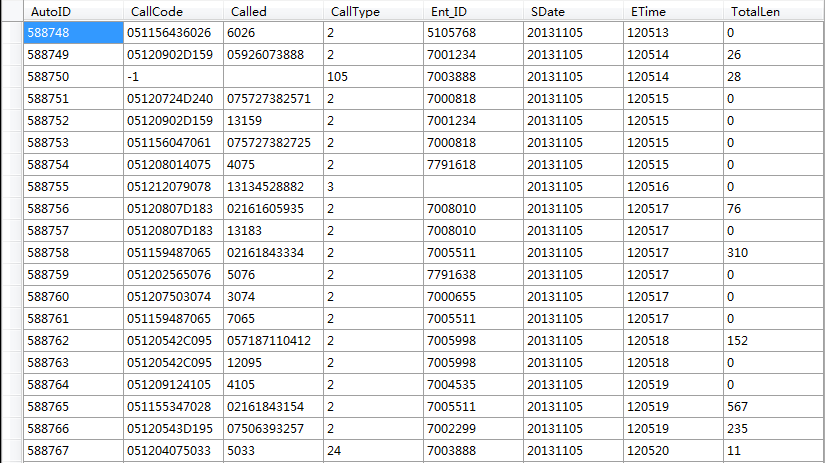Select CallCode cell 05120543D195
This screenshot has width=825, height=463.
point(173,429)
